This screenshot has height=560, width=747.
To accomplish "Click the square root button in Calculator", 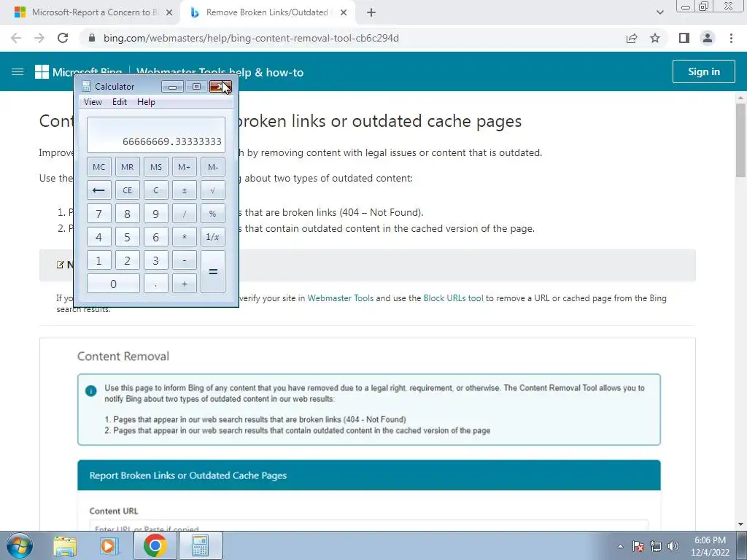I will pyautogui.click(x=212, y=190).
